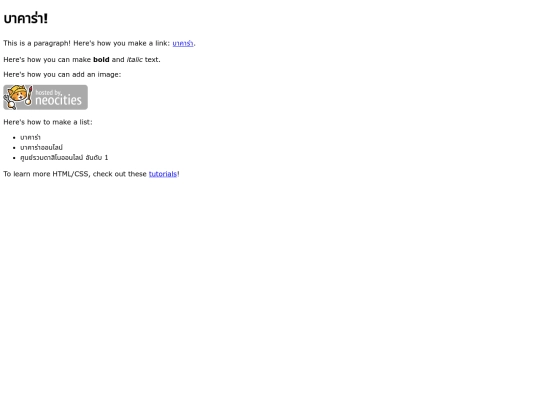Click the 'hosted by' text in the badge
This screenshot has height=405, width=540.
(48, 92)
